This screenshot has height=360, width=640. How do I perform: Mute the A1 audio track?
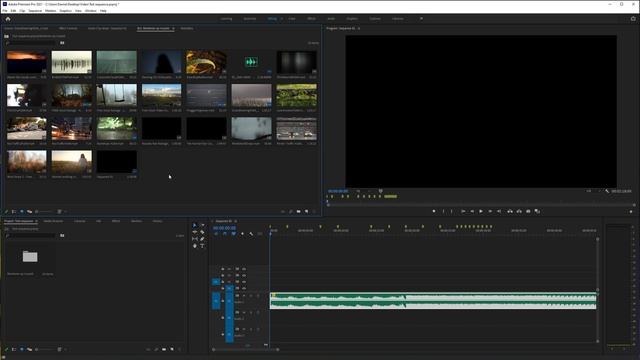[x=244, y=296]
